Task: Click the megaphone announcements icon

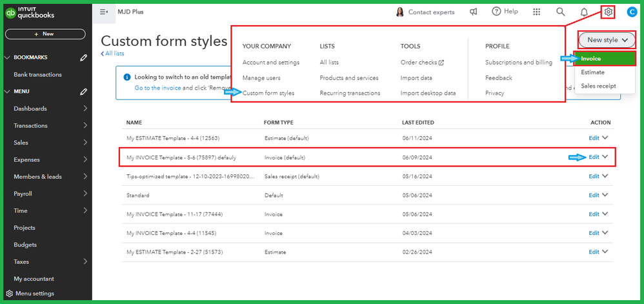Action: (x=473, y=12)
